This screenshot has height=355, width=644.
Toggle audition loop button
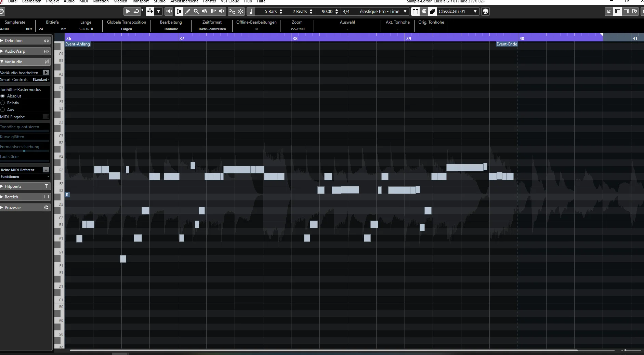point(136,11)
